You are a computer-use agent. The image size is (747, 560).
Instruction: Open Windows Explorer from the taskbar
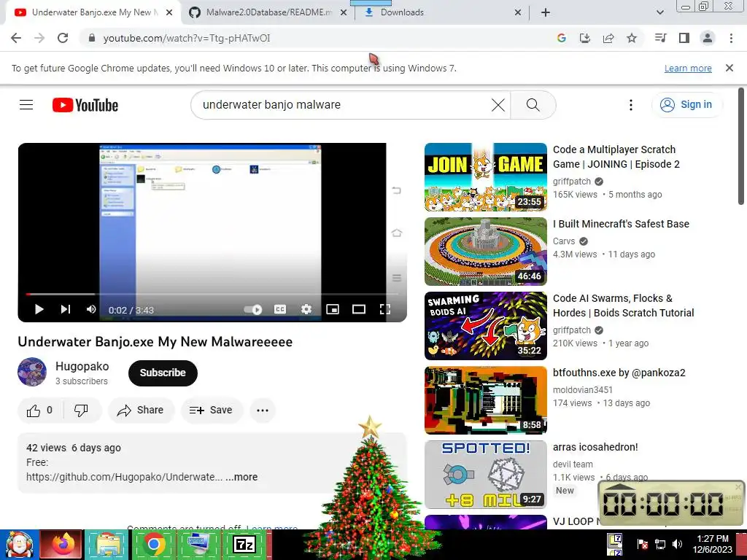pyautogui.click(x=107, y=545)
